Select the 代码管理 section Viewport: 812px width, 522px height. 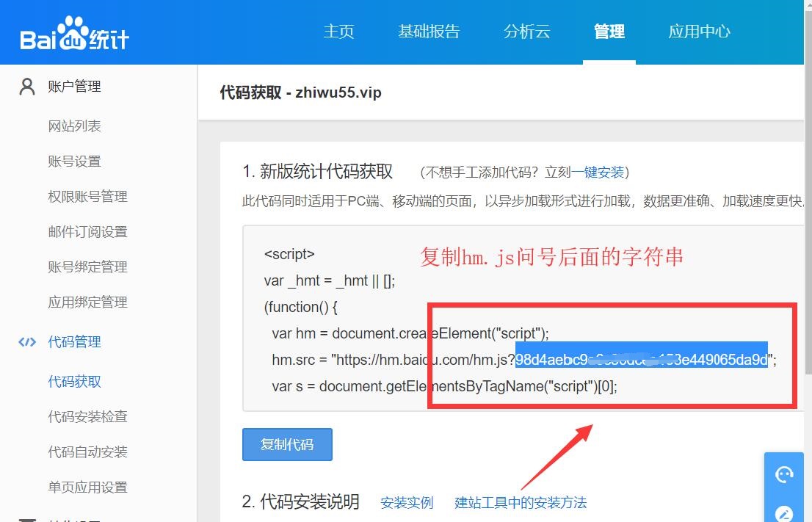coord(75,342)
